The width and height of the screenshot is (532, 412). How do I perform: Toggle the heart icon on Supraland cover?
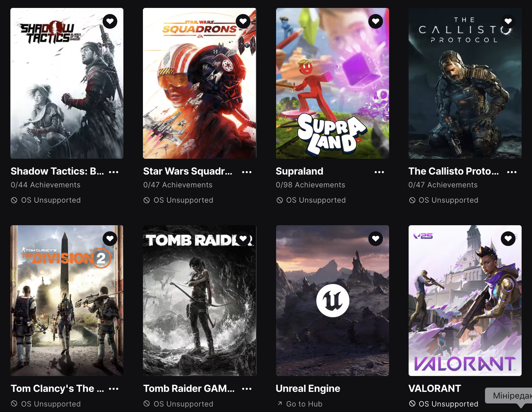click(376, 21)
